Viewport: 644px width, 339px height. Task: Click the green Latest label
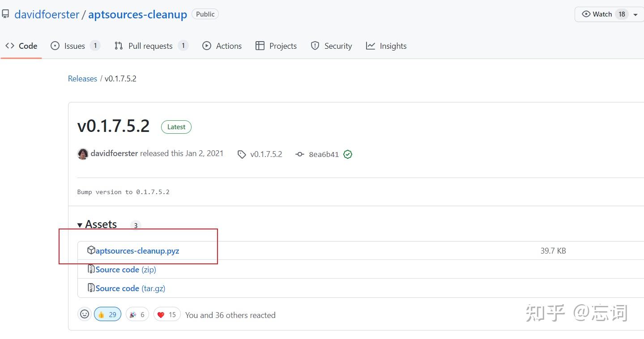tap(176, 127)
